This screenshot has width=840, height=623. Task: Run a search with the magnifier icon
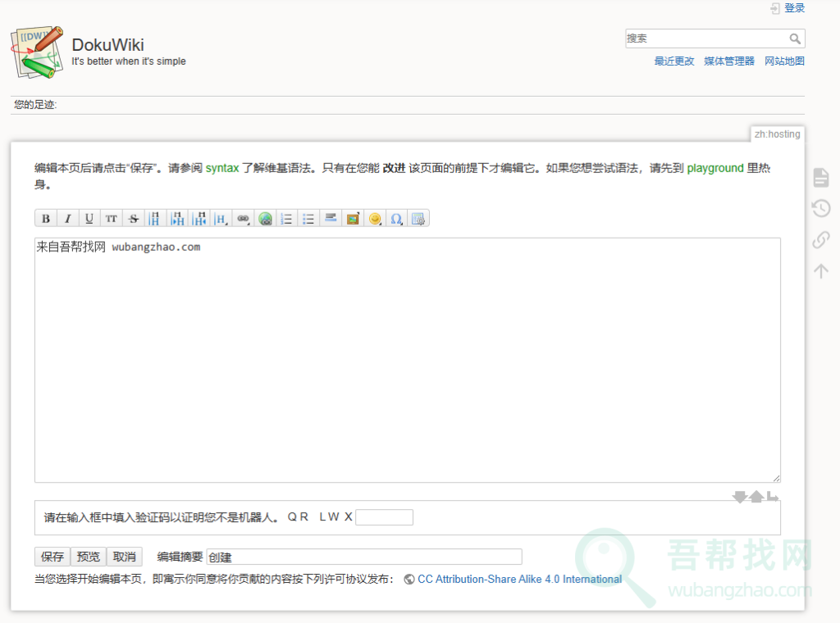click(x=795, y=38)
